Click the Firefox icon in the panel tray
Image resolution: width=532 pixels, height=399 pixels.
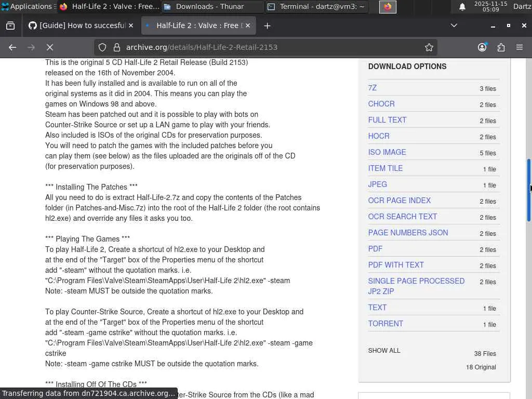(x=388, y=7)
